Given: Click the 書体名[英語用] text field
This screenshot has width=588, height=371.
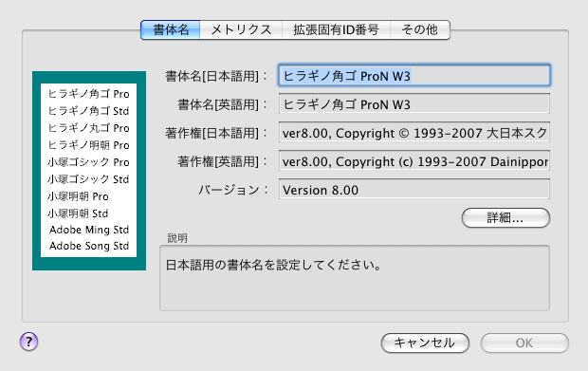Looking at the screenshot, I should pos(414,104).
